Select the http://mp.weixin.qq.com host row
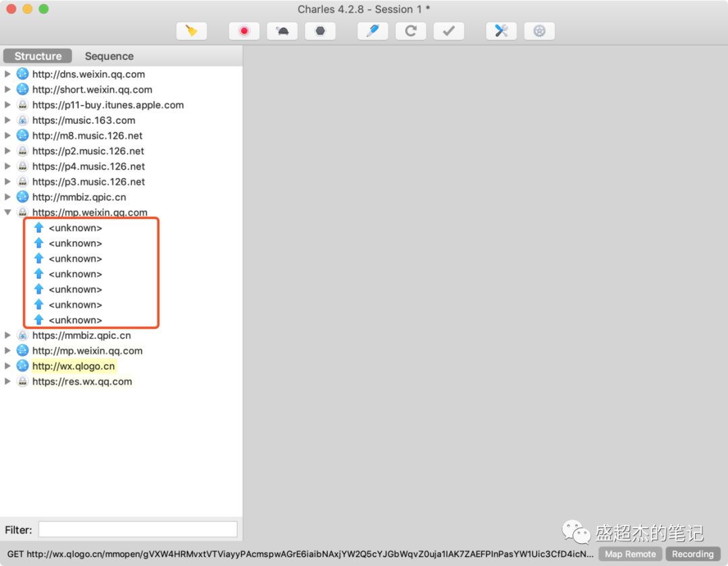Image resolution: width=728 pixels, height=566 pixels. (121, 350)
